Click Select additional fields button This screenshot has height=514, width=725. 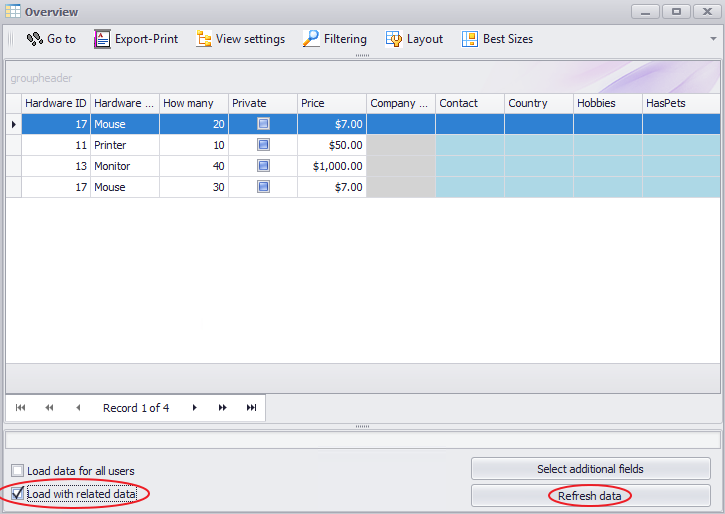(x=590, y=469)
